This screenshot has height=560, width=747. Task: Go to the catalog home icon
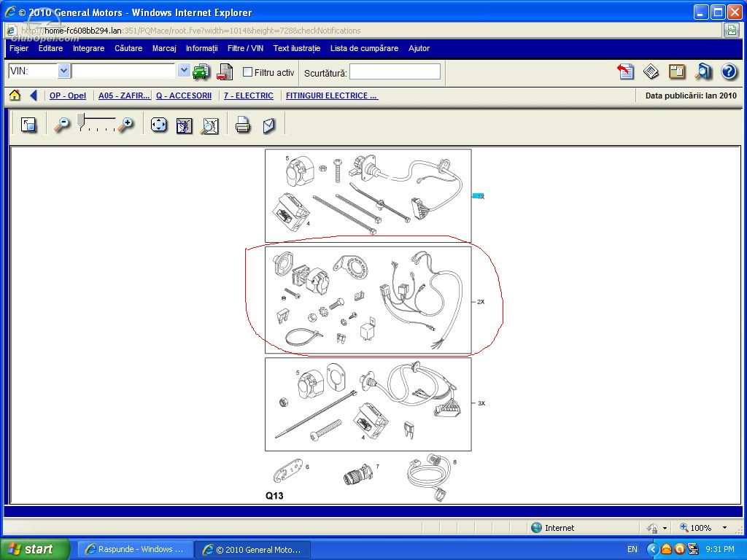tap(15, 96)
